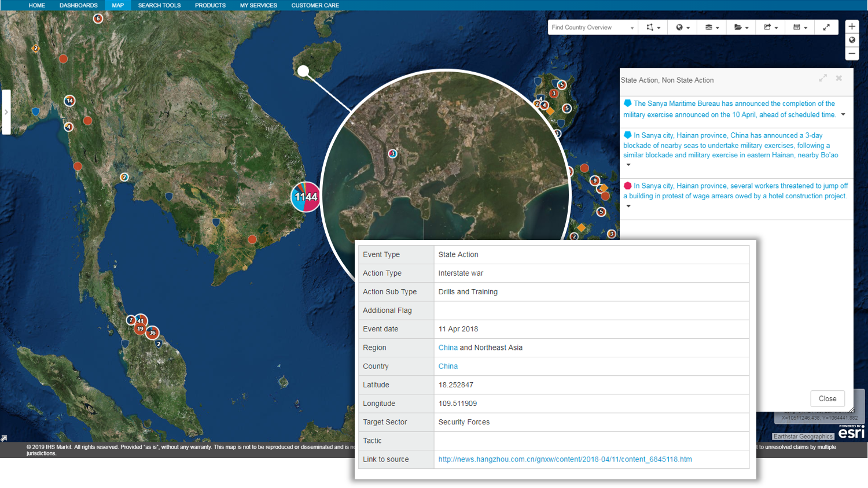Open the news.hangzhou.com.cn source link
Image resolution: width=868 pixels, height=488 pixels.
565,459
